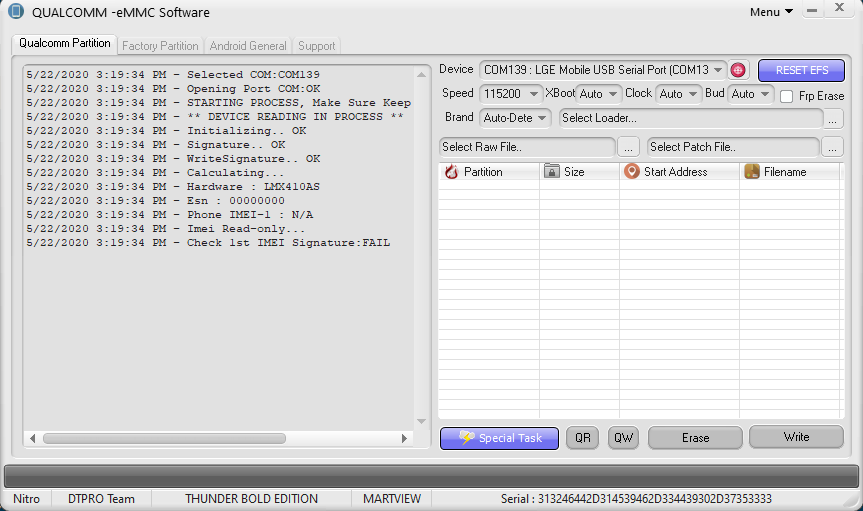863x511 pixels.
Task: Close the QUALCOMM eMMC Software window
Action: coord(839,8)
